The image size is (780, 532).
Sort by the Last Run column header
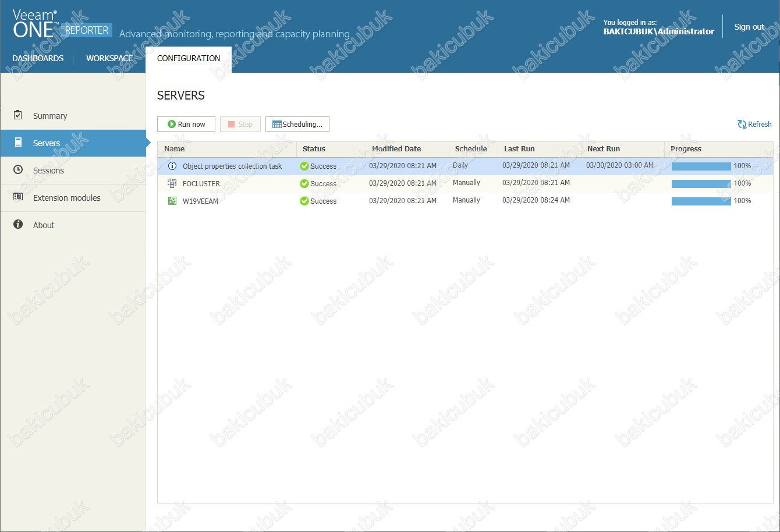[x=519, y=149]
